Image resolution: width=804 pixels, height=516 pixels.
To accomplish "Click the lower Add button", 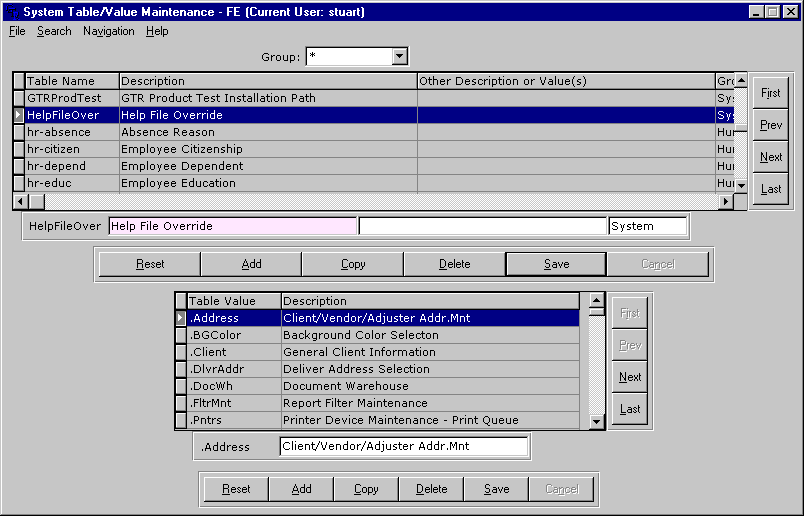I will tap(301, 489).
